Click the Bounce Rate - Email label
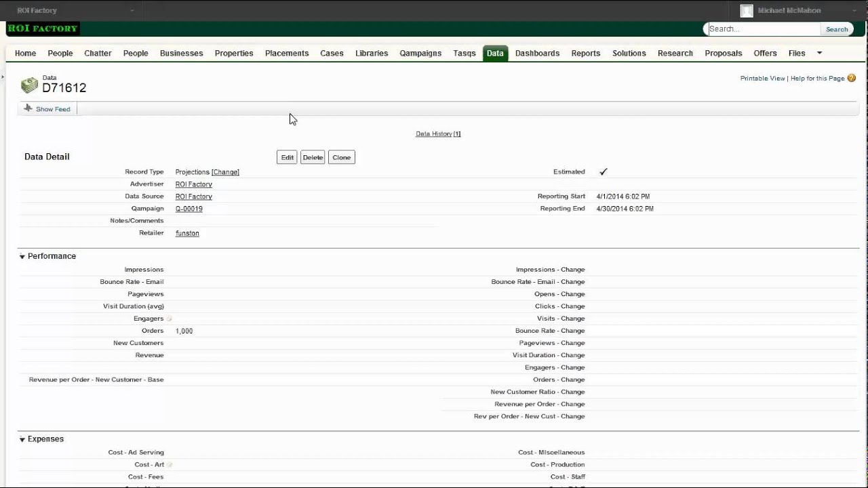Screen dimensions: 868x488 [x=132, y=282]
